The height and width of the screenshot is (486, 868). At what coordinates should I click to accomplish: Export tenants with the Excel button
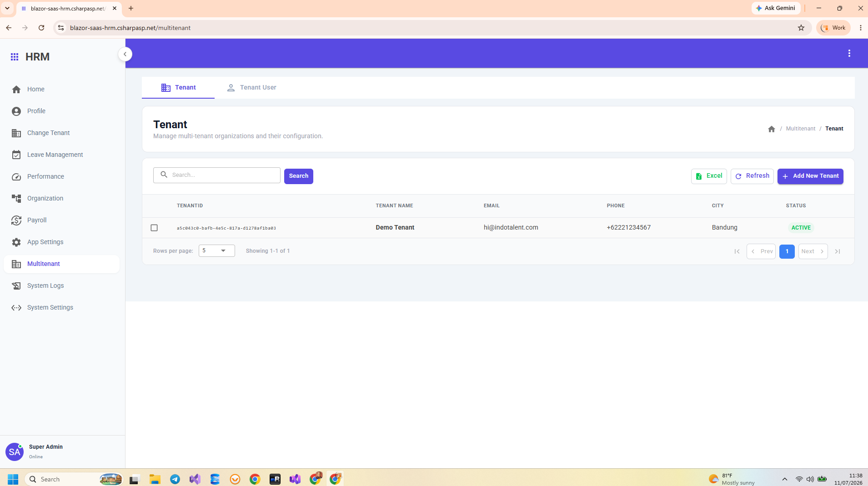709,176
